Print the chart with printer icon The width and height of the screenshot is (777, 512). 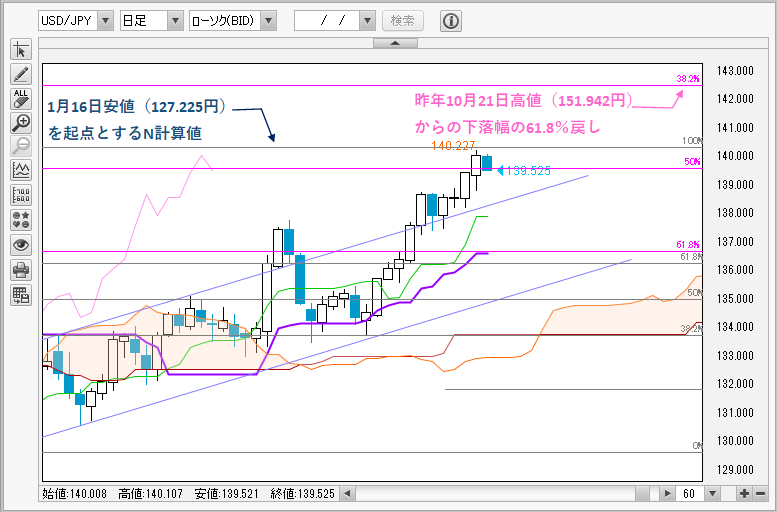21,270
